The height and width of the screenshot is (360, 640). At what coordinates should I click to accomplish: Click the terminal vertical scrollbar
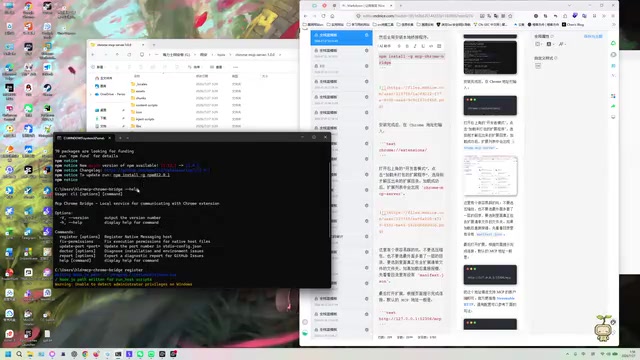coord(329,200)
